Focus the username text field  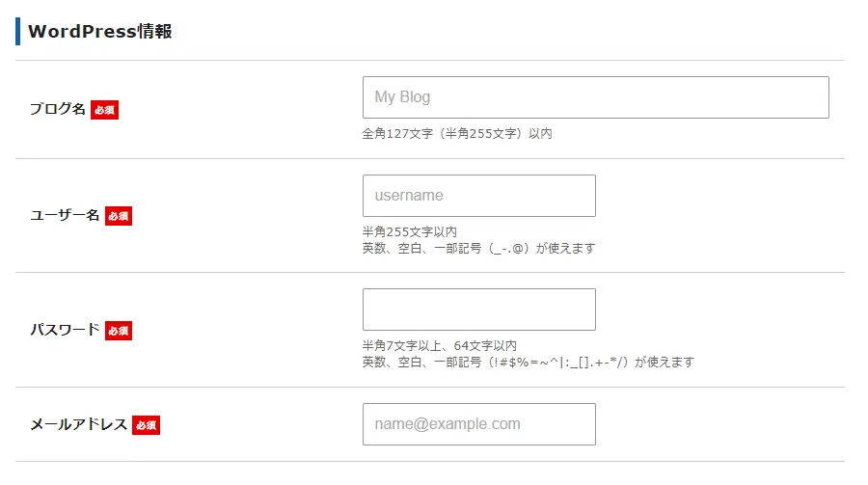(478, 196)
